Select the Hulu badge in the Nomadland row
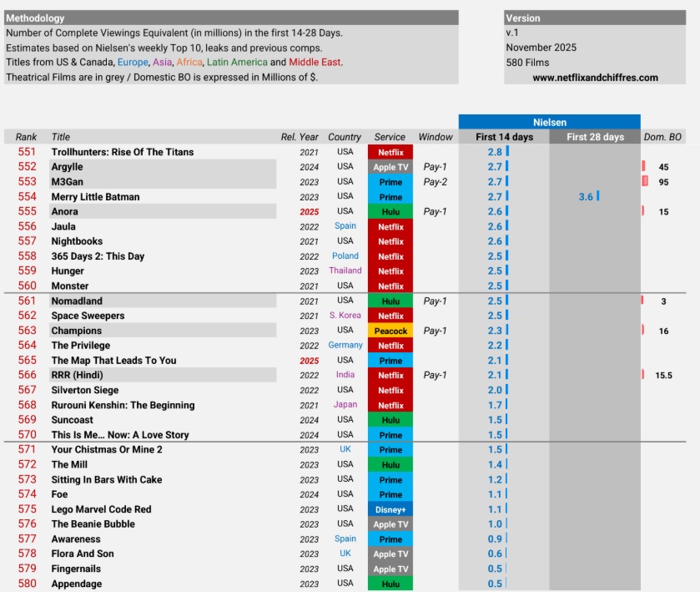The height and width of the screenshot is (592, 700). 390,301
